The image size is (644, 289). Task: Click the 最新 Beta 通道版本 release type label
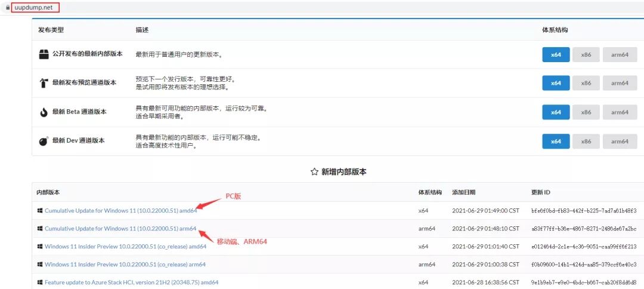pos(79,112)
